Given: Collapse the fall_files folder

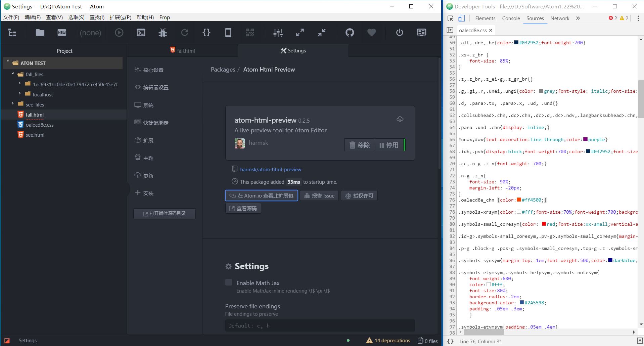Looking at the screenshot, I should pyautogui.click(x=13, y=73).
